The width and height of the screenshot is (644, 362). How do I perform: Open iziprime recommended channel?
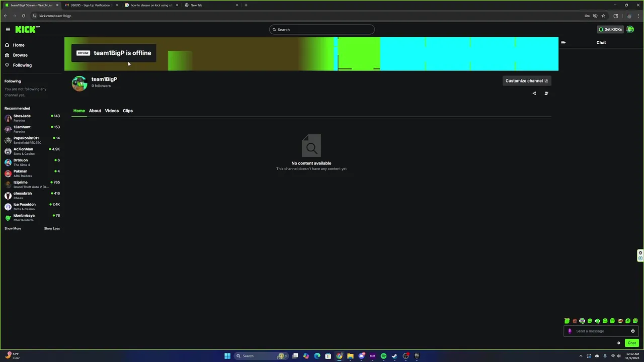(32, 185)
